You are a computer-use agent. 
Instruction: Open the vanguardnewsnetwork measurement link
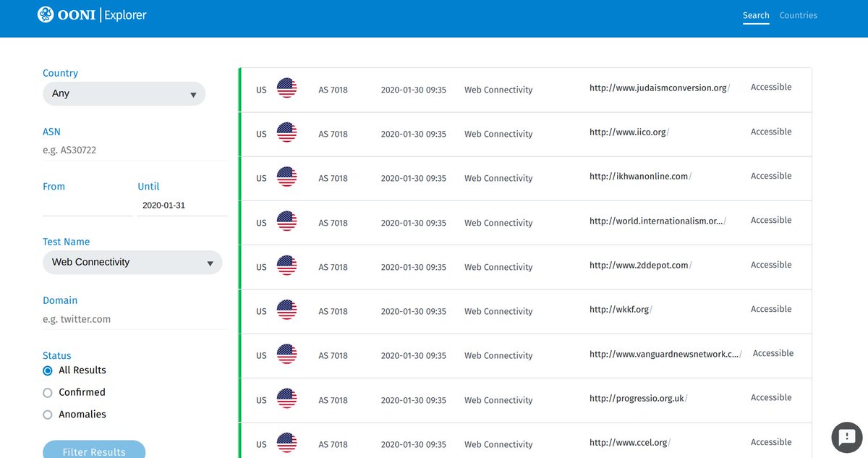pos(665,354)
